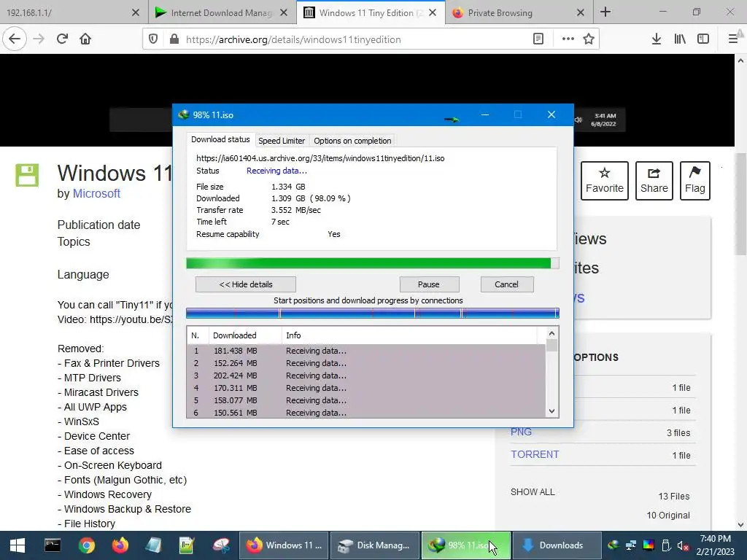The image size is (747, 560).
Task: Click the green download progress bar
Action: [x=373, y=263]
